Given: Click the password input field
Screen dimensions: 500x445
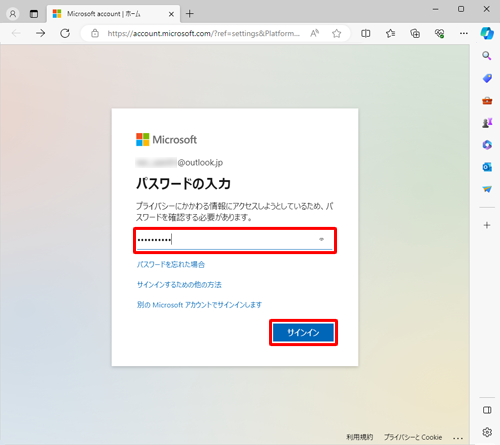Looking at the screenshot, I should pyautogui.click(x=235, y=240).
